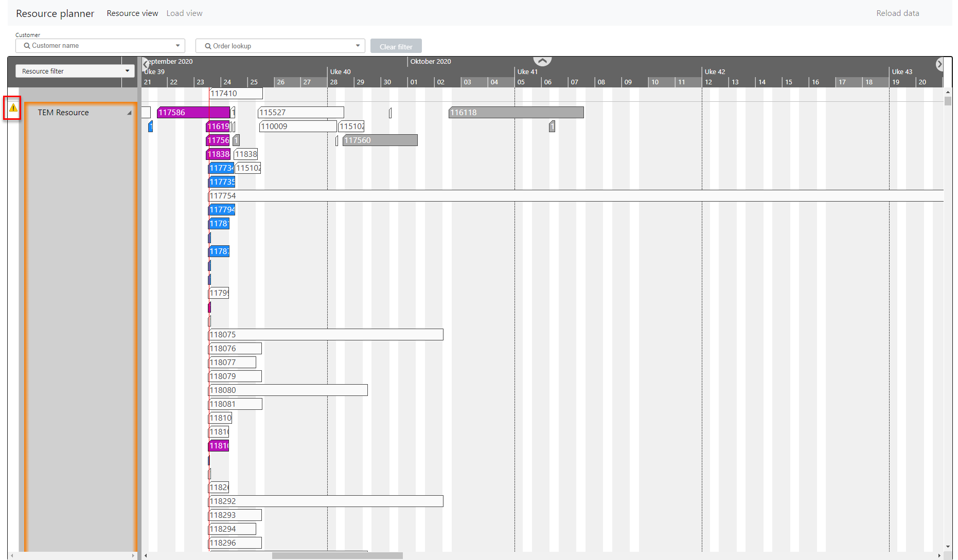Collapse the TEM Resource row
Image resolution: width=958 pixels, height=560 pixels.
(129, 113)
